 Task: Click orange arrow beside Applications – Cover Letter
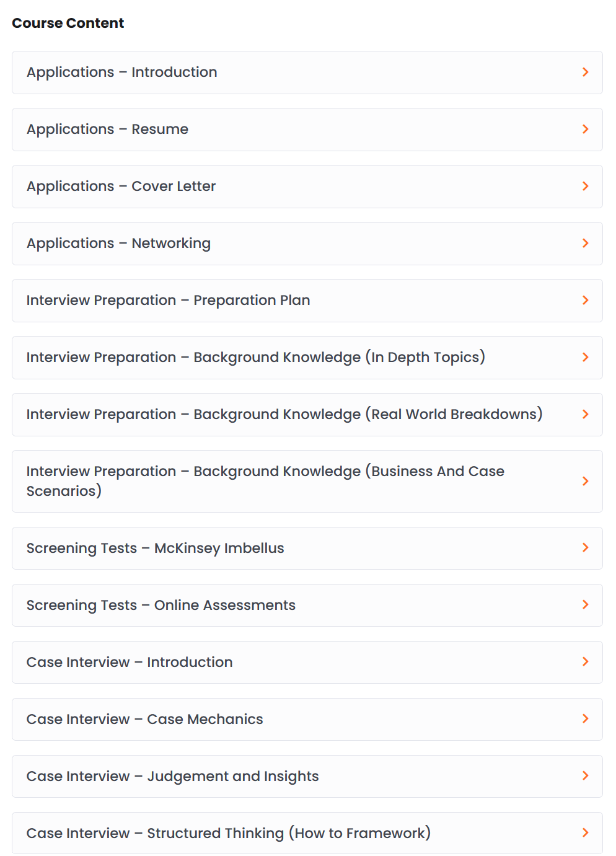coord(586,186)
